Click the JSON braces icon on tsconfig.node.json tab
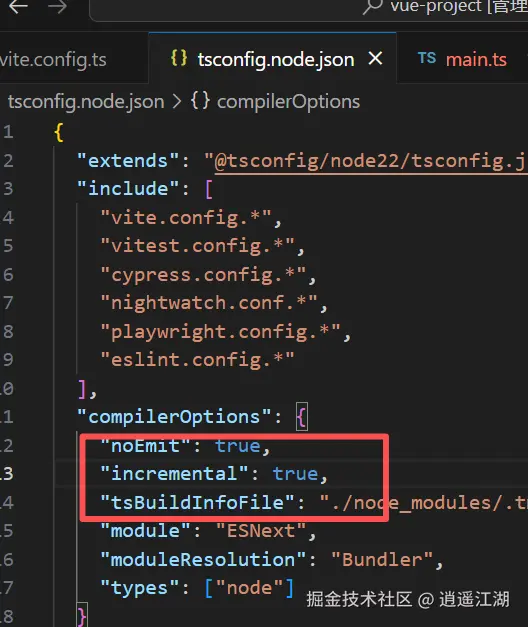Screen dimensions: 528x627 point(179,58)
